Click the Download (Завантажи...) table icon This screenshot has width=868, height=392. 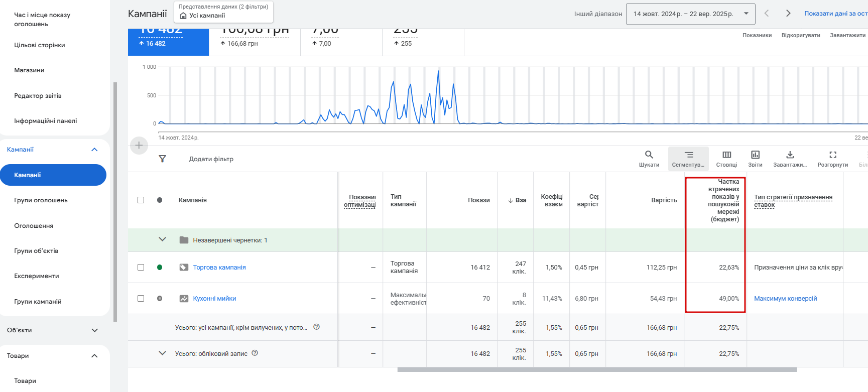(x=790, y=155)
